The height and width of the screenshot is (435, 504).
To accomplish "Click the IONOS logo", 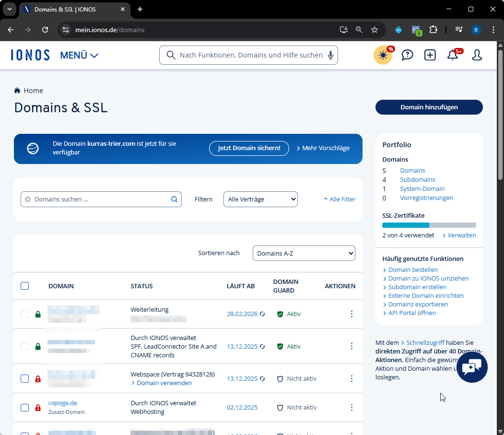I will 30,55.
